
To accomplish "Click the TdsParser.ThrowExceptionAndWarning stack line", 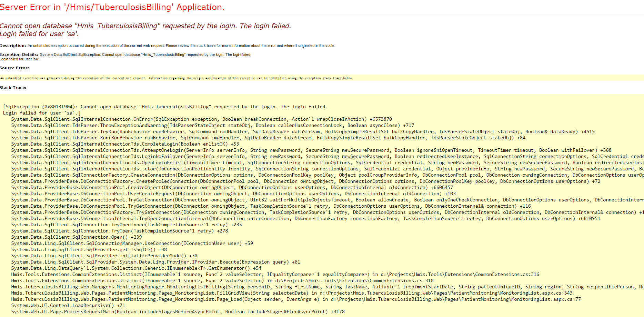I will tap(212, 126).
